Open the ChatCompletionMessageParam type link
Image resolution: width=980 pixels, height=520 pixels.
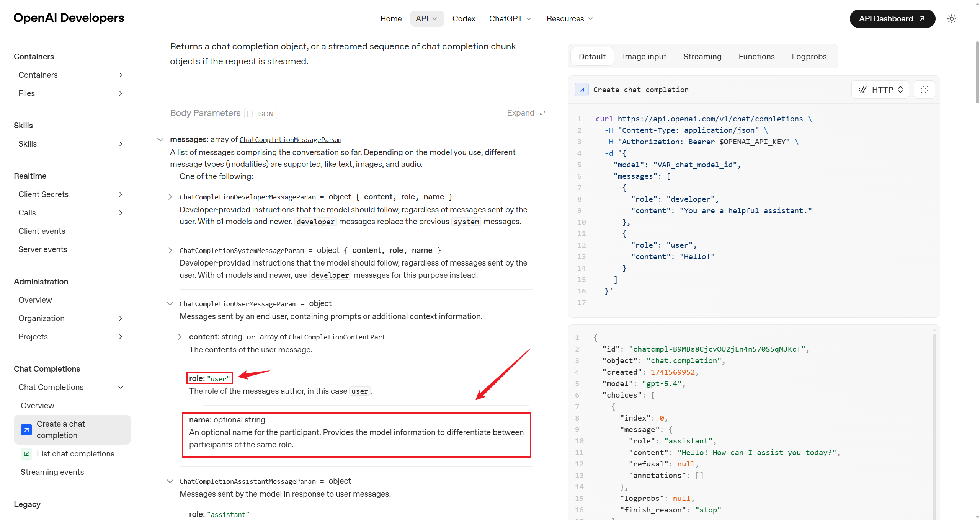290,140
